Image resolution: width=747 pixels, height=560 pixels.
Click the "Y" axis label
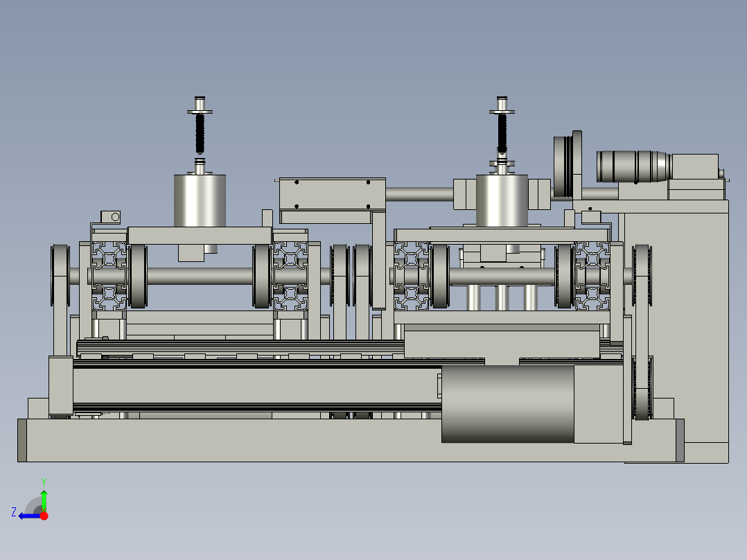(x=44, y=482)
